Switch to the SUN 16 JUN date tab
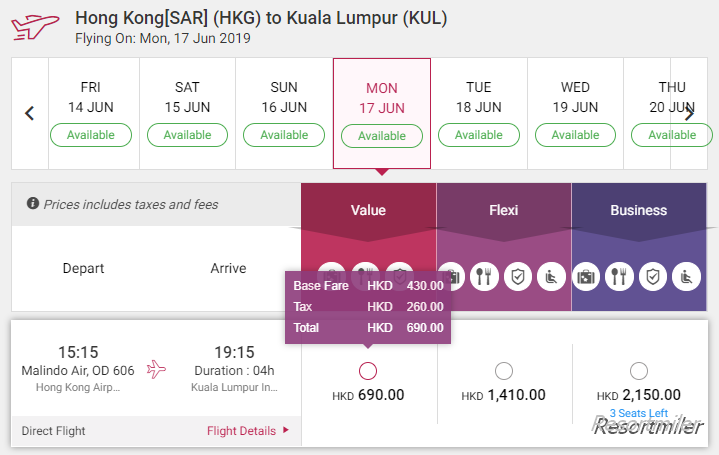 pyautogui.click(x=284, y=113)
